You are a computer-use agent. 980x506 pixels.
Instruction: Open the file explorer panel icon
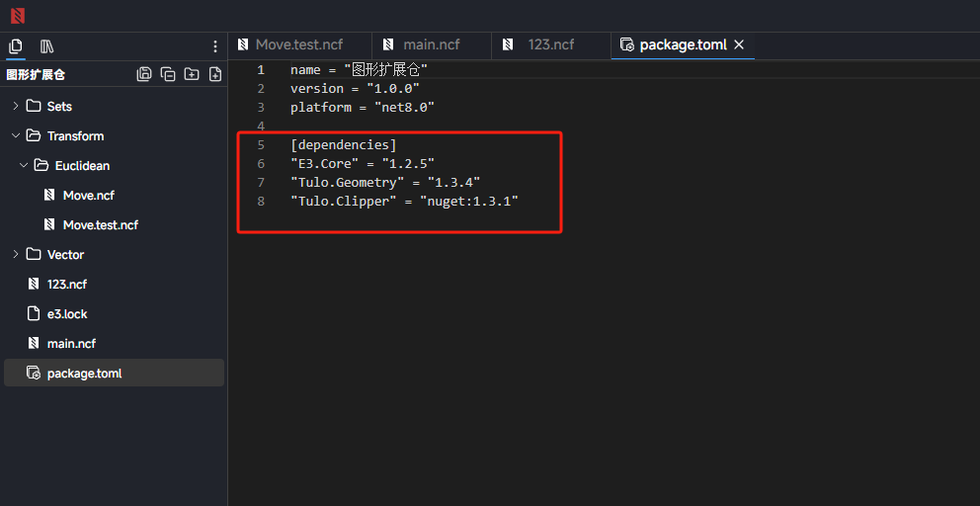[x=16, y=46]
